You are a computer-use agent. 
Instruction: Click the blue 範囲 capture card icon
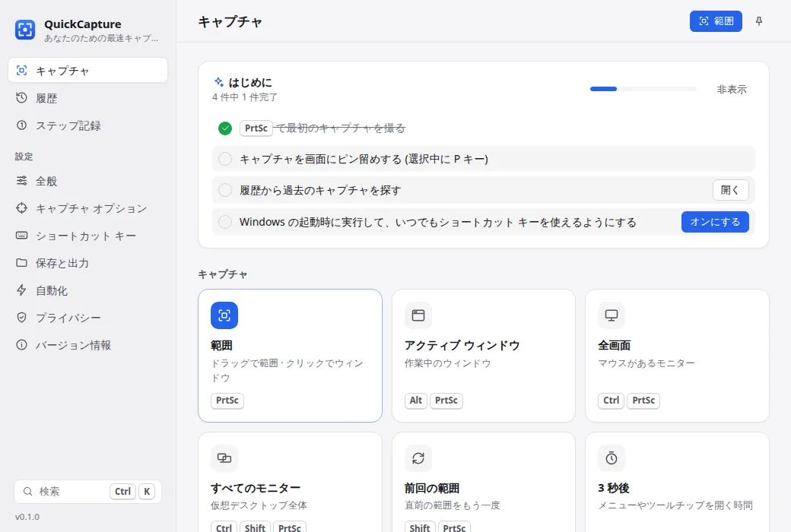pos(224,315)
